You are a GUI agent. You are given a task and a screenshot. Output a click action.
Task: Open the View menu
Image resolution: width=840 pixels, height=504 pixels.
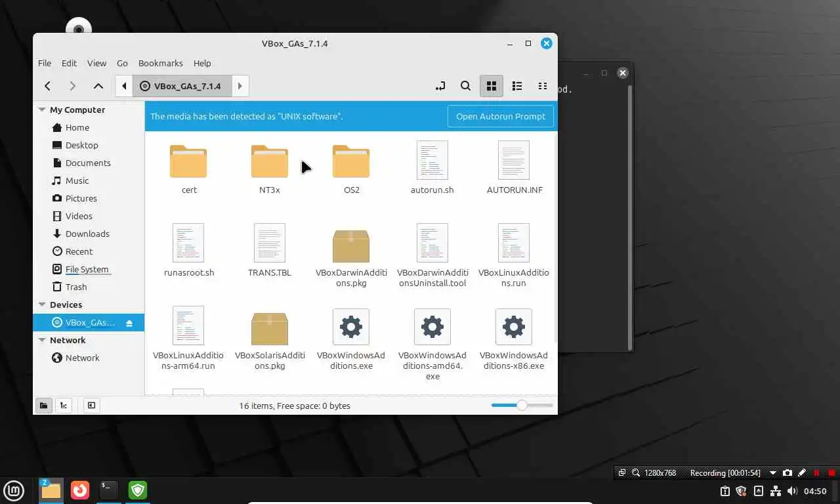[96, 63]
